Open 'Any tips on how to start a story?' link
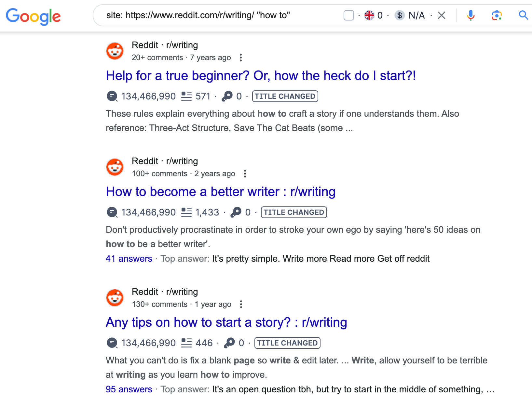The width and height of the screenshot is (532, 406). [226, 322]
